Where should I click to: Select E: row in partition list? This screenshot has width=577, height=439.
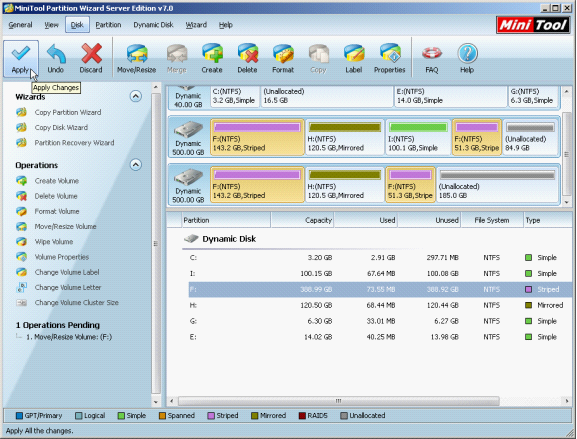pyautogui.click(x=380, y=337)
